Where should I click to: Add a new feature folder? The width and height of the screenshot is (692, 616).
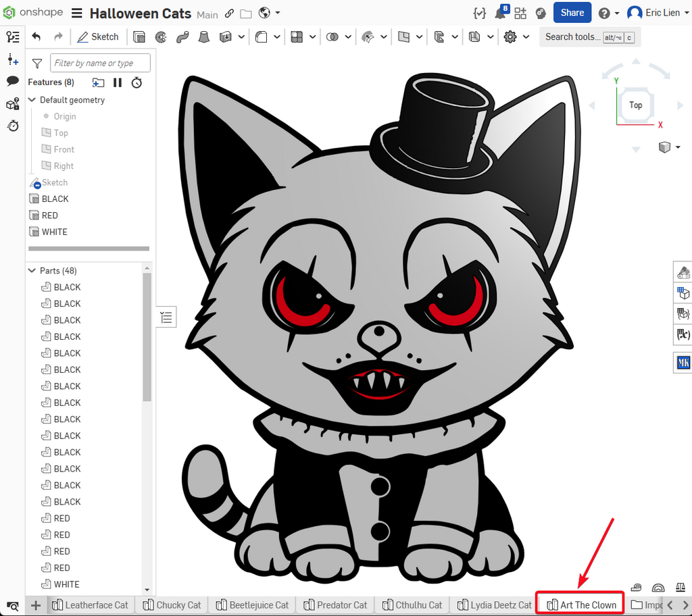98,82
